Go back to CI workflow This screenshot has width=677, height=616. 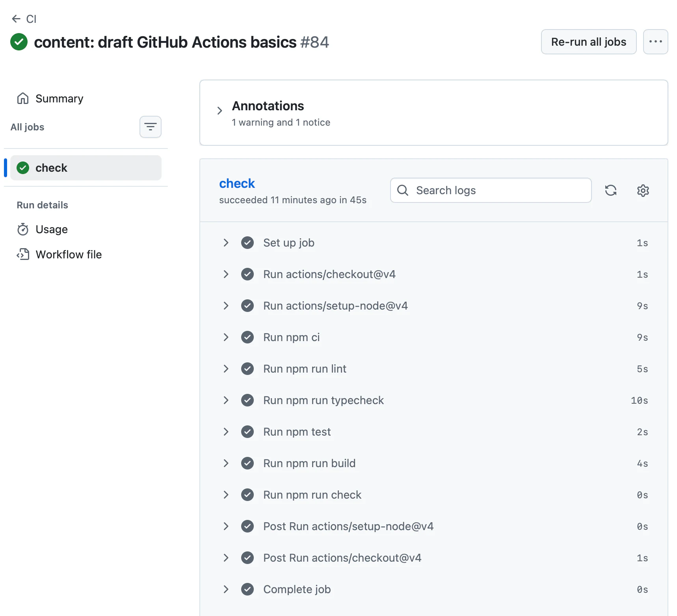[24, 19]
